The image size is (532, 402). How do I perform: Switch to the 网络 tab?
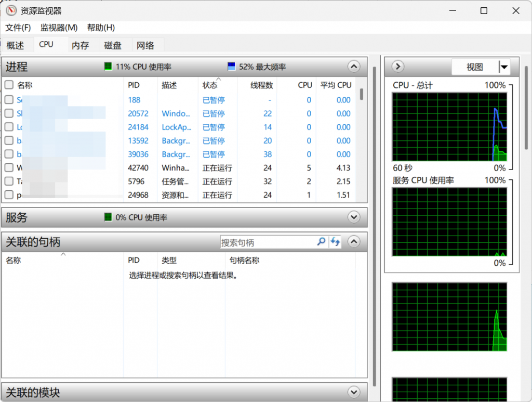145,45
